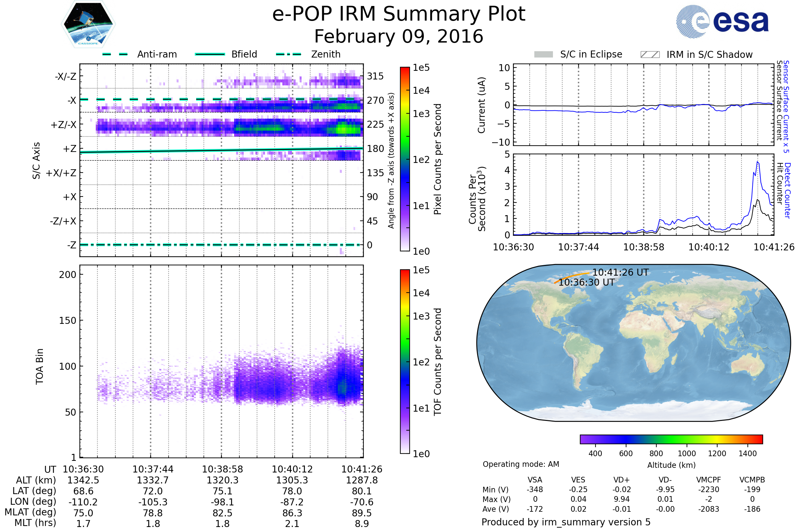
Task: Click the Altitude (km) horizontal colorbar
Action: tap(671, 439)
